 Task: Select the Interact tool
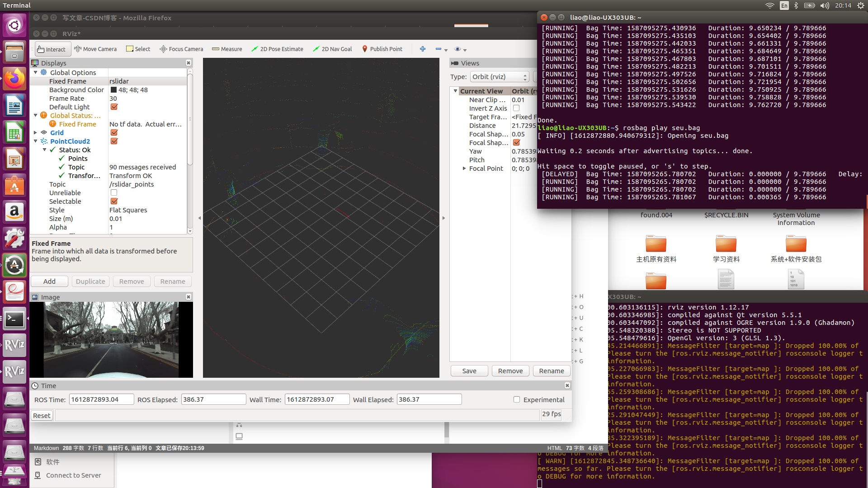(52, 49)
